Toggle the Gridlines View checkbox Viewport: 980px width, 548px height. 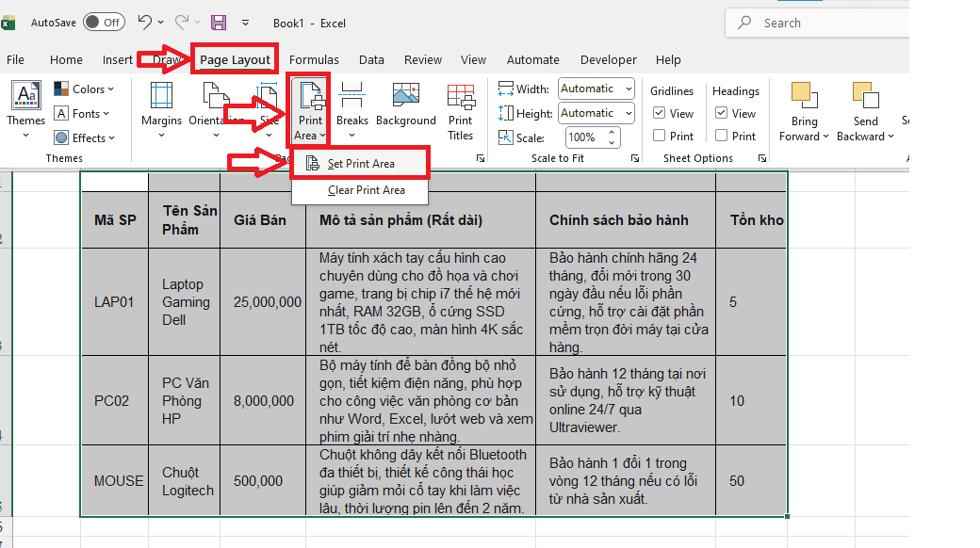click(x=659, y=113)
